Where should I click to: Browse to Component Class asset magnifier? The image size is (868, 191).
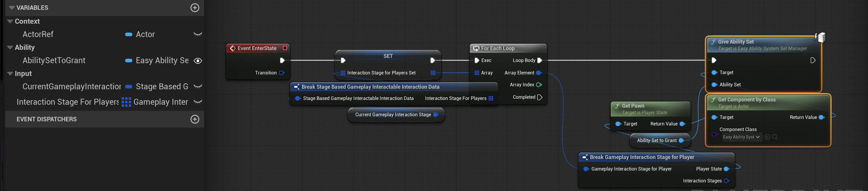pos(775,137)
